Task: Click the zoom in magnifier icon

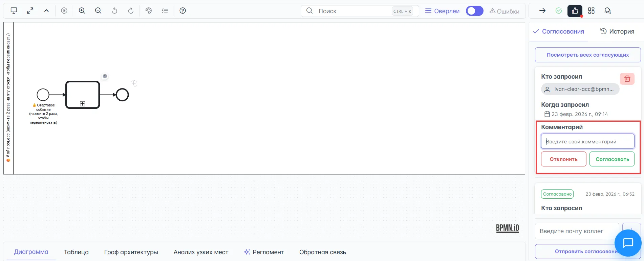Action: (x=82, y=11)
